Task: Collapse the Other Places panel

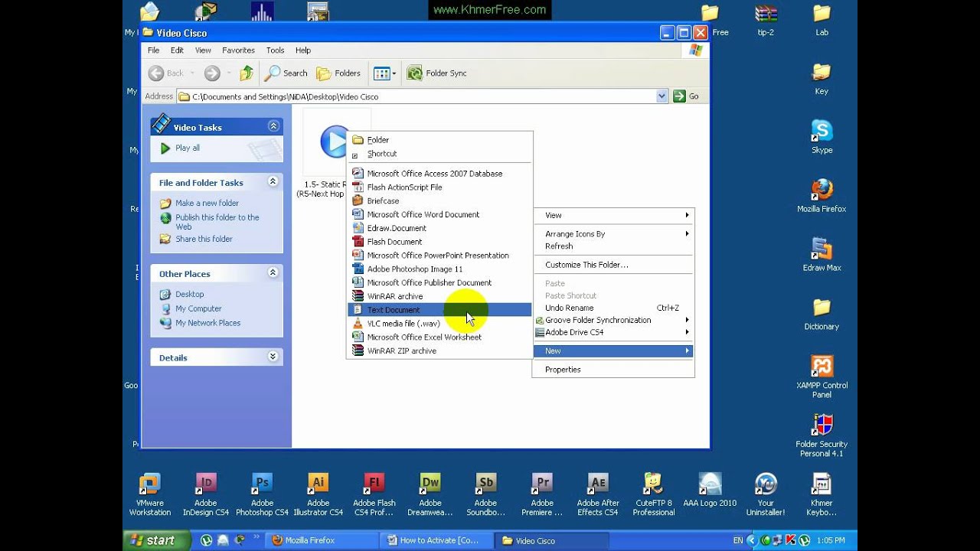Action: click(x=273, y=273)
